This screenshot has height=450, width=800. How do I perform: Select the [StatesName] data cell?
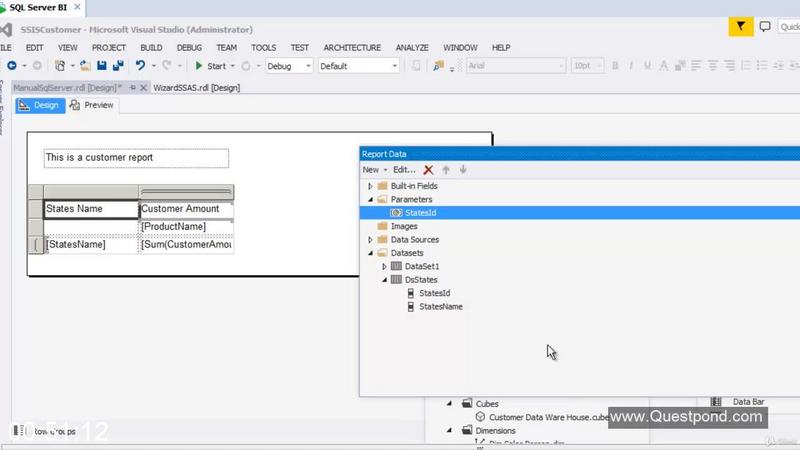[91, 244]
